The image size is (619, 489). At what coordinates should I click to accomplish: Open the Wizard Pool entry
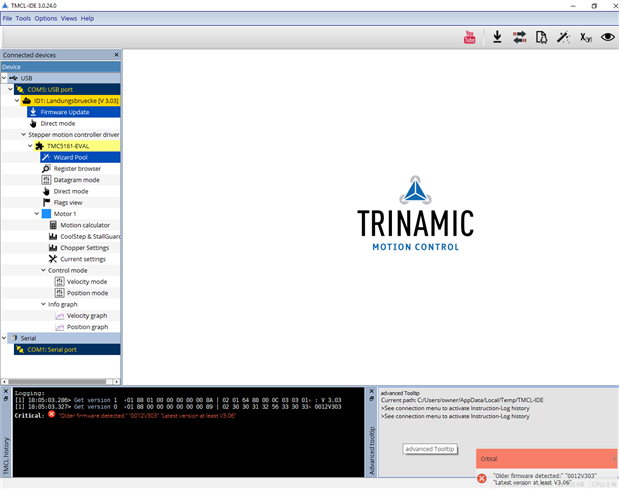(x=80, y=157)
